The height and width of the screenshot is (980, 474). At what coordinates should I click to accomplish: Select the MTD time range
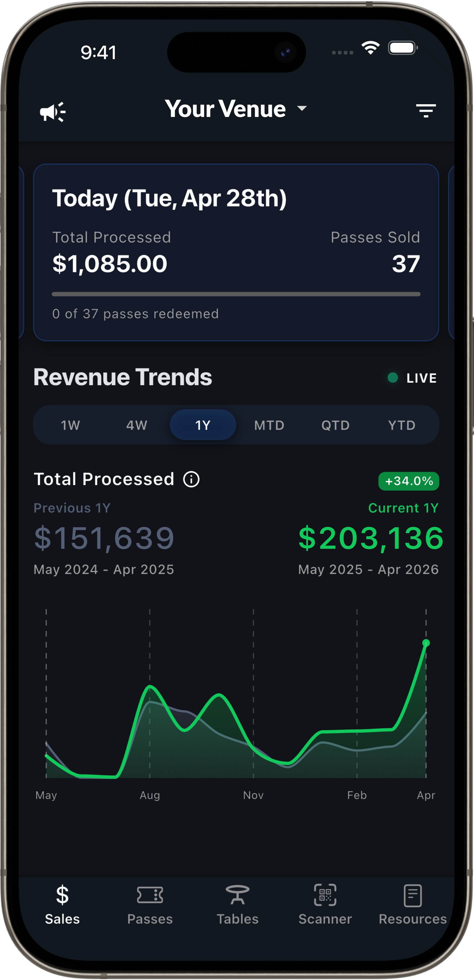tap(269, 425)
